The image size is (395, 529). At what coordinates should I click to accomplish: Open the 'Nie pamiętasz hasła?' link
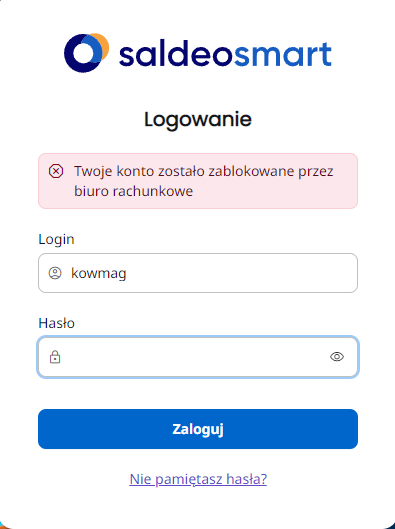click(198, 479)
